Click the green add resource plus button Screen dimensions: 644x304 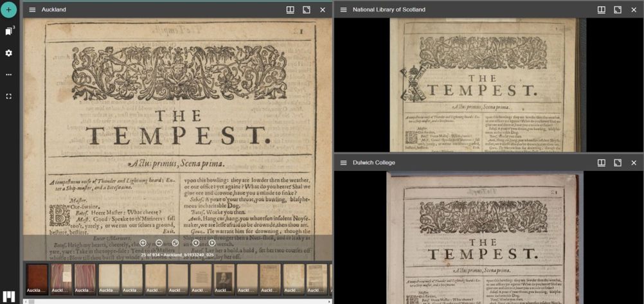(x=8, y=10)
